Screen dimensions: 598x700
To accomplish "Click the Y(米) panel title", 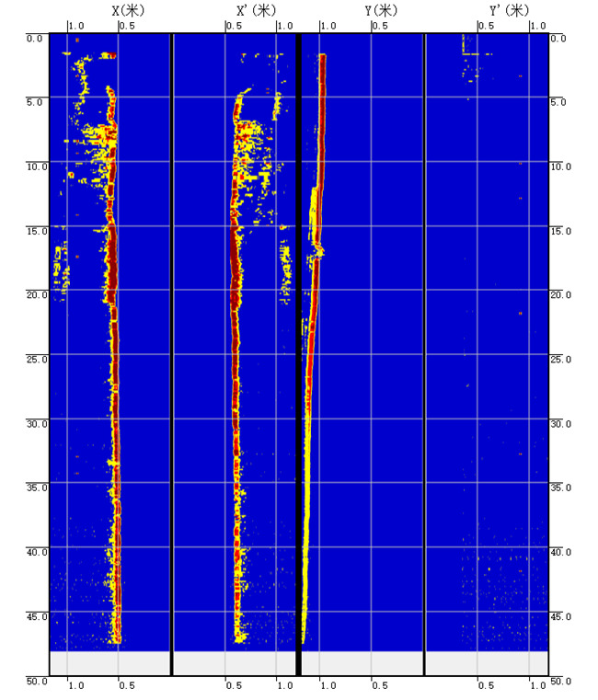I will point(381,11).
